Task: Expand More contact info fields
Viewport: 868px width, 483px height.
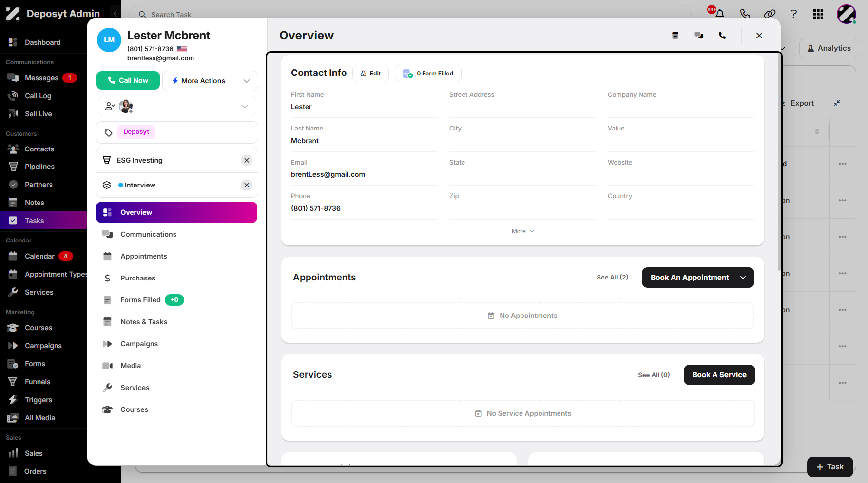Action: 522,231
